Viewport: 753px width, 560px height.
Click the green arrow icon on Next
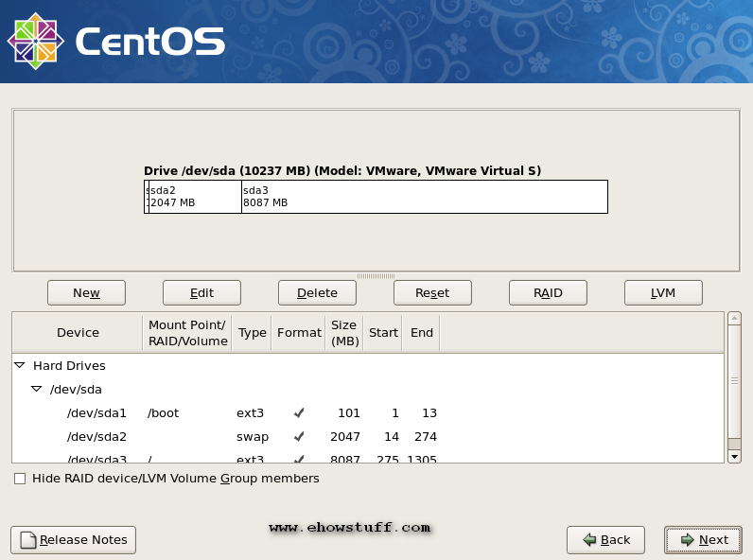click(x=687, y=540)
